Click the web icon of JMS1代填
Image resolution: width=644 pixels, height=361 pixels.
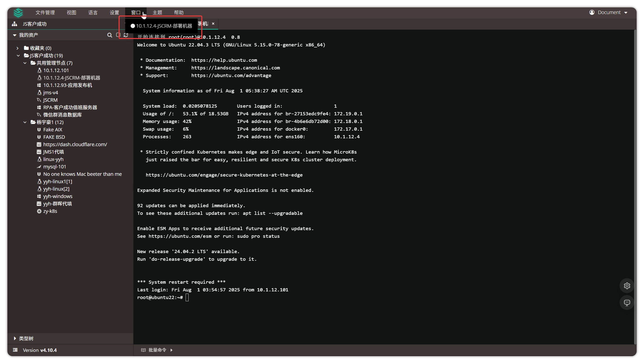39,152
